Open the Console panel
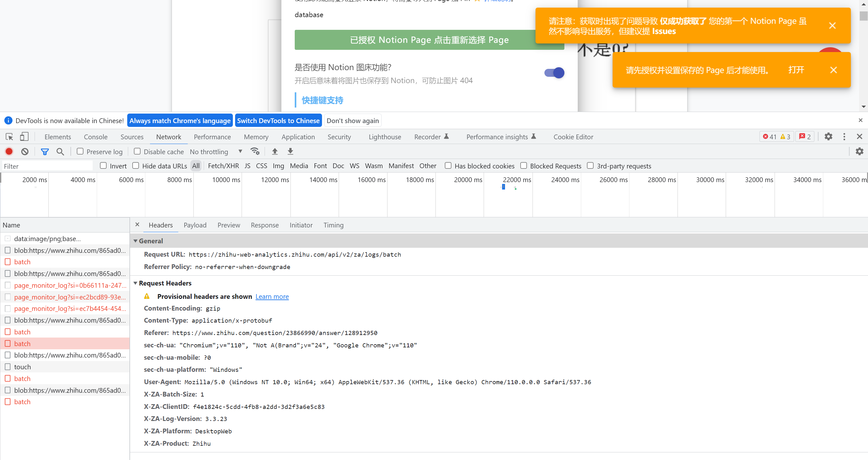The image size is (868, 460). point(95,136)
